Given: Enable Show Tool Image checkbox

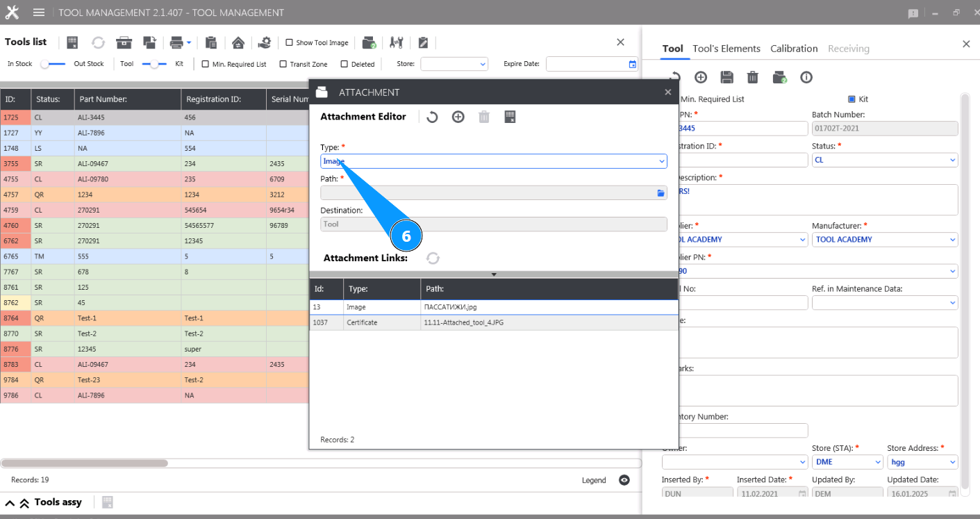Looking at the screenshot, I should coord(290,42).
